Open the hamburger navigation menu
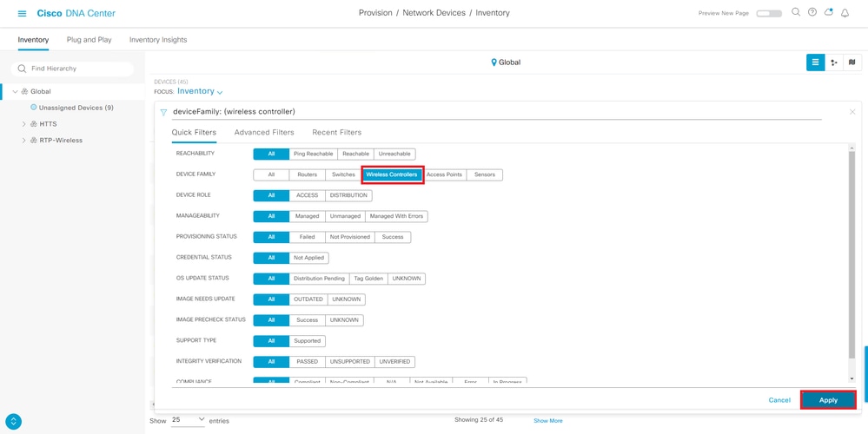The width and height of the screenshot is (868, 434). tap(22, 13)
